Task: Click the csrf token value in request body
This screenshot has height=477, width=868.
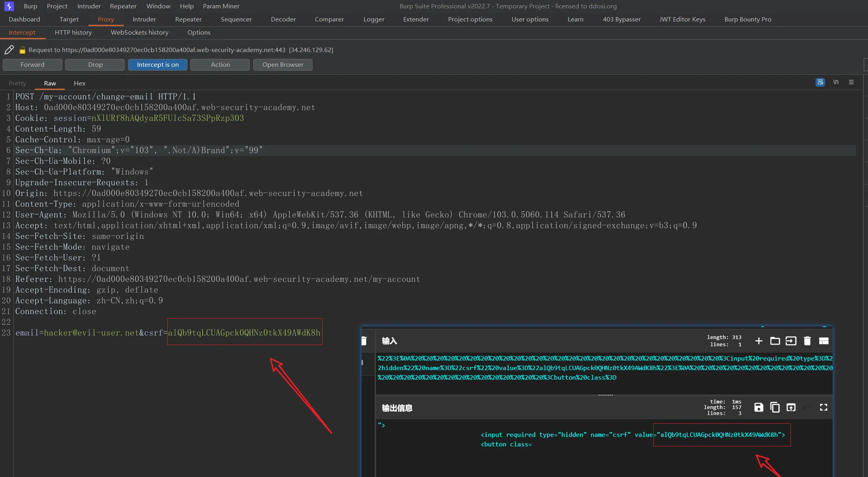Action: (x=244, y=333)
